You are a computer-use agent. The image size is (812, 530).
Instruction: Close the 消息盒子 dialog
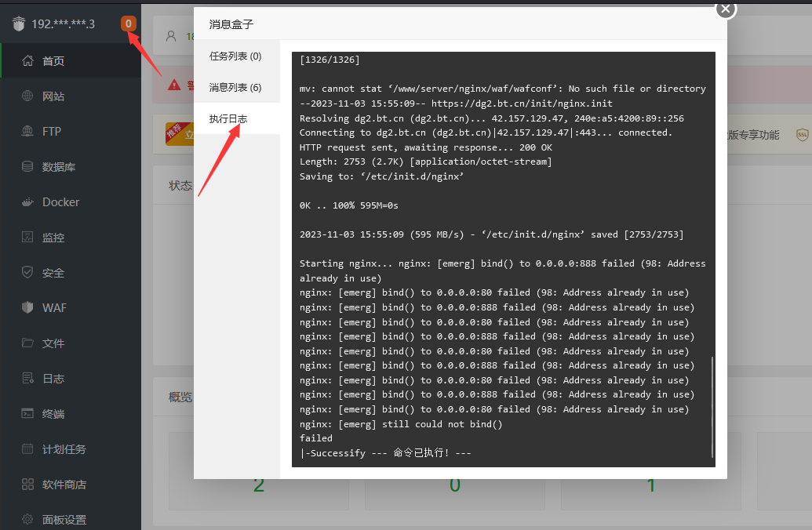[726, 9]
